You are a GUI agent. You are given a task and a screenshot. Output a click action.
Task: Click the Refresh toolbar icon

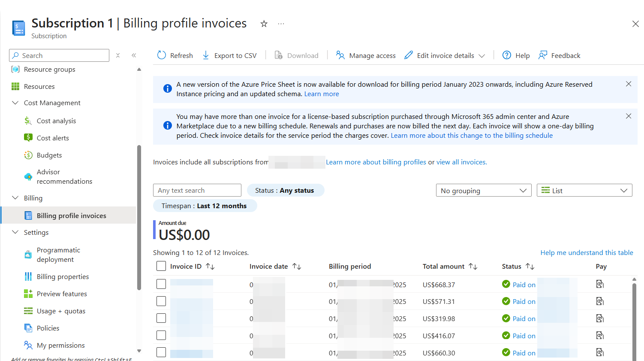(x=162, y=55)
